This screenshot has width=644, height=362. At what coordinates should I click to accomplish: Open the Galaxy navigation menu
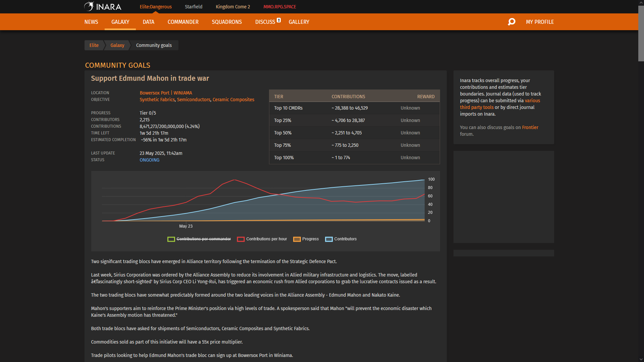click(120, 22)
